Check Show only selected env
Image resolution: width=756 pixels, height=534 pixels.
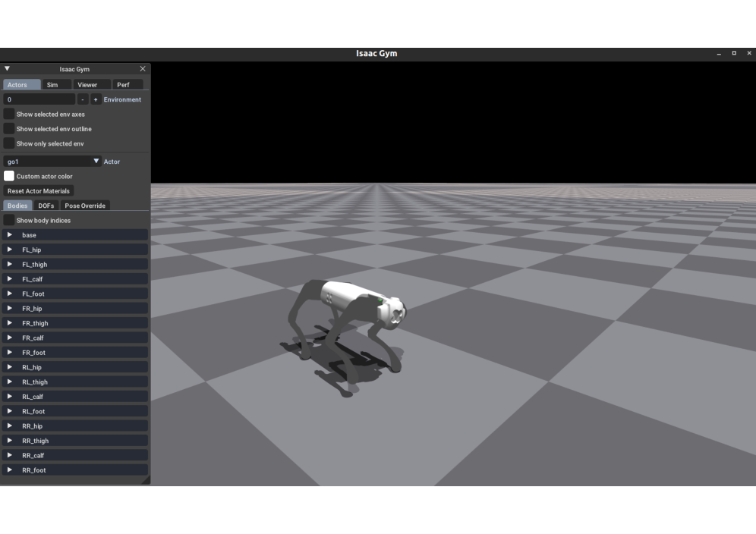tap(9, 143)
